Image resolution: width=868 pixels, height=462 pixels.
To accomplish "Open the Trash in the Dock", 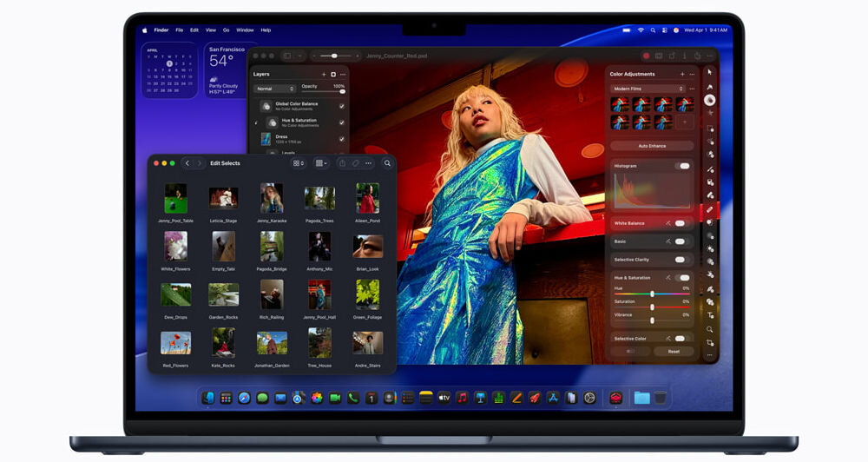I will 660,398.
